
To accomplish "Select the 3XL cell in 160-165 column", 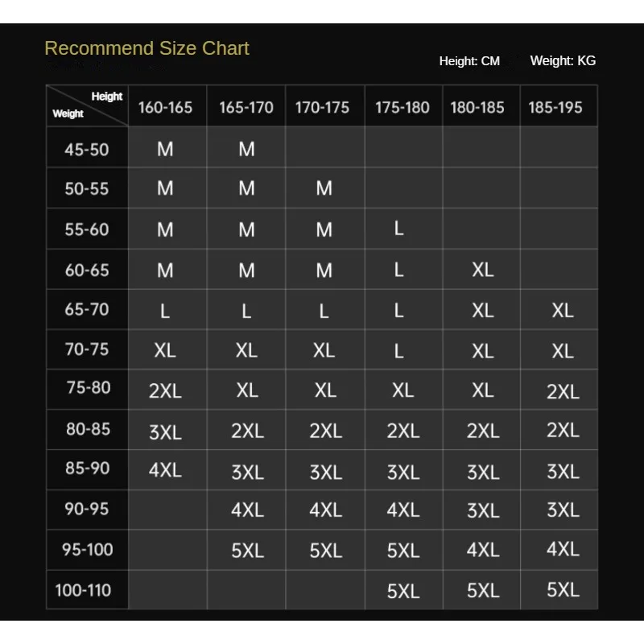I will point(165,432).
